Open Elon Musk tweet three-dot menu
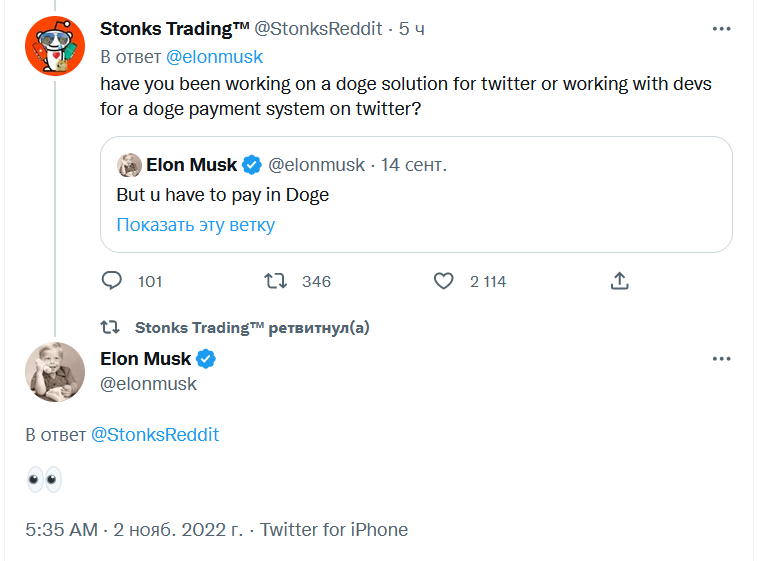The height and width of the screenshot is (561, 758). 721,358
